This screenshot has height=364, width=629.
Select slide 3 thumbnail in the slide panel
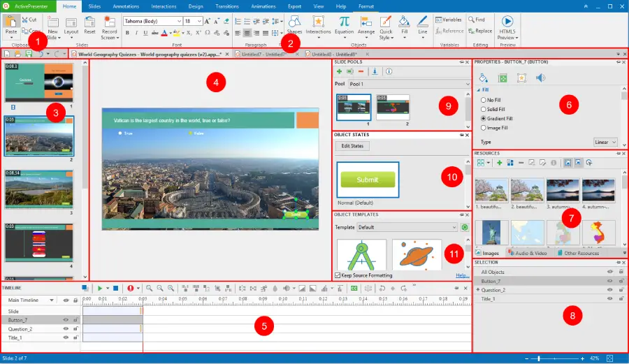point(39,189)
